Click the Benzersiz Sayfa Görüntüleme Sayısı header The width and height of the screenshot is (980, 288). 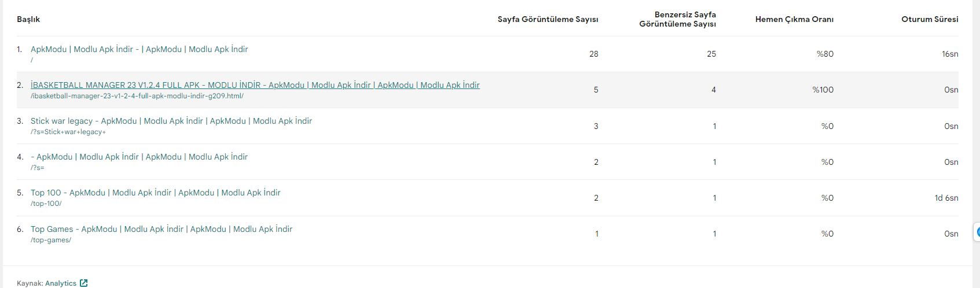tap(678, 19)
